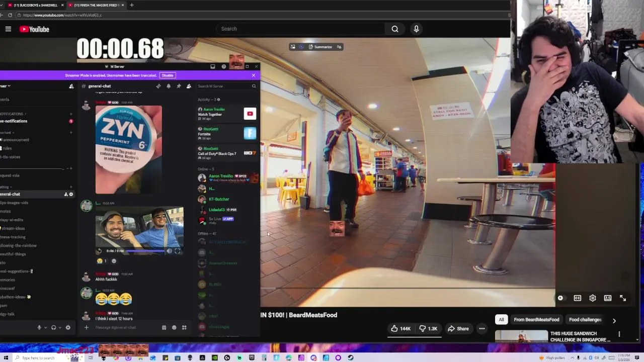
Task: Run search with the magnifier button
Action: tap(395, 29)
